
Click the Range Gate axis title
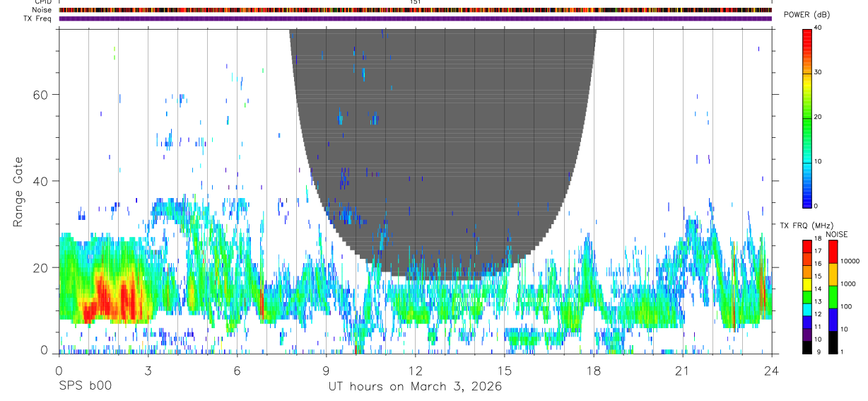click(20, 192)
